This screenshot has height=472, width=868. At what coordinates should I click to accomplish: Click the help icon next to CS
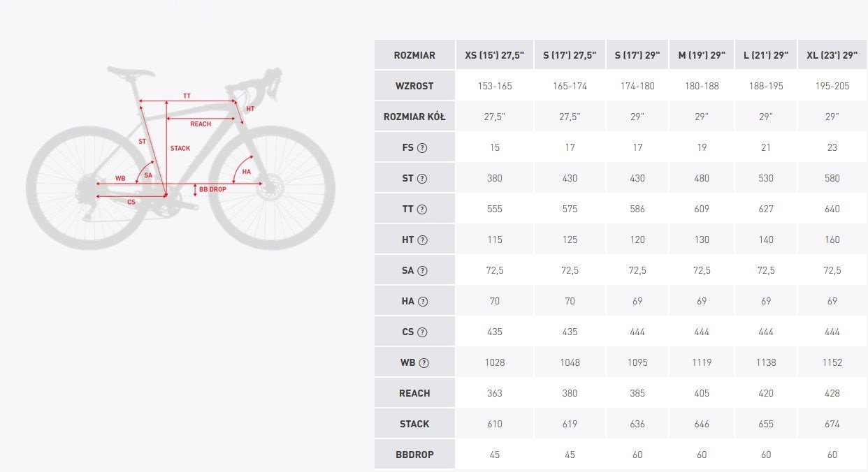pyautogui.click(x=422, y=332)
